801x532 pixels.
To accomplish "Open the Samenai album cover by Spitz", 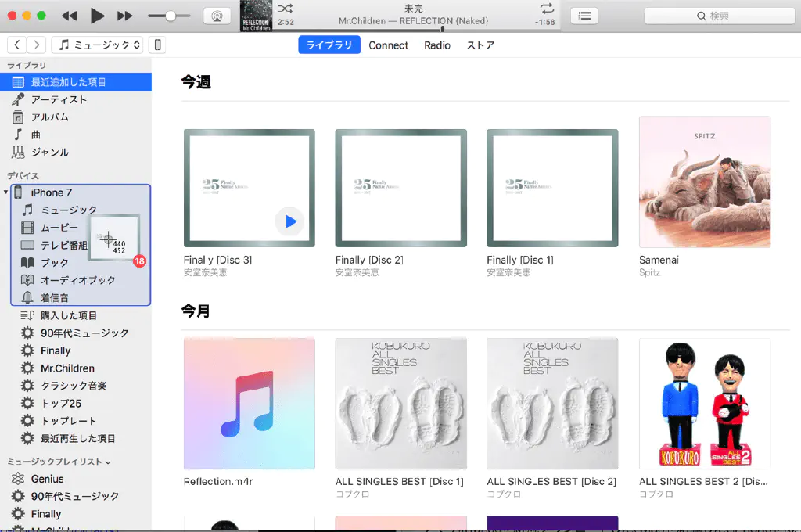I will point(705,182).
